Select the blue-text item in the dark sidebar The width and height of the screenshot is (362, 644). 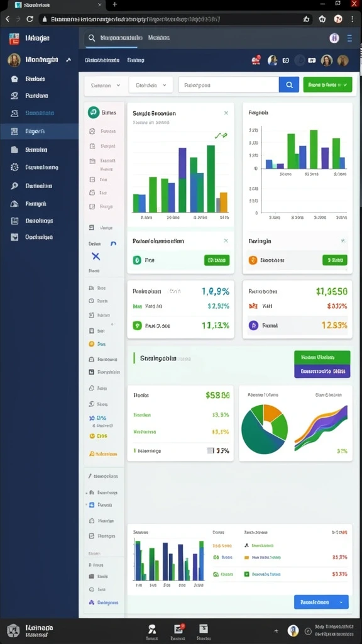pyautogui.click(x=40, y=113)
